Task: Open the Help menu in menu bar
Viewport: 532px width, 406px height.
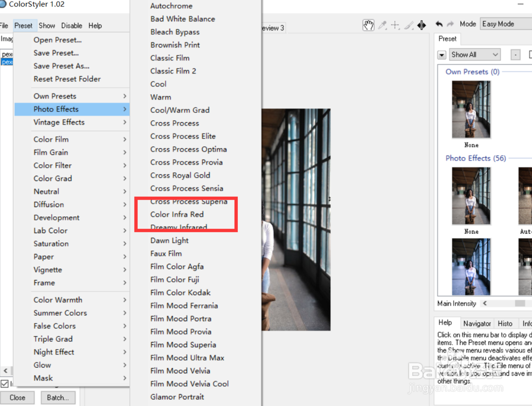Action: click(95, 26)
